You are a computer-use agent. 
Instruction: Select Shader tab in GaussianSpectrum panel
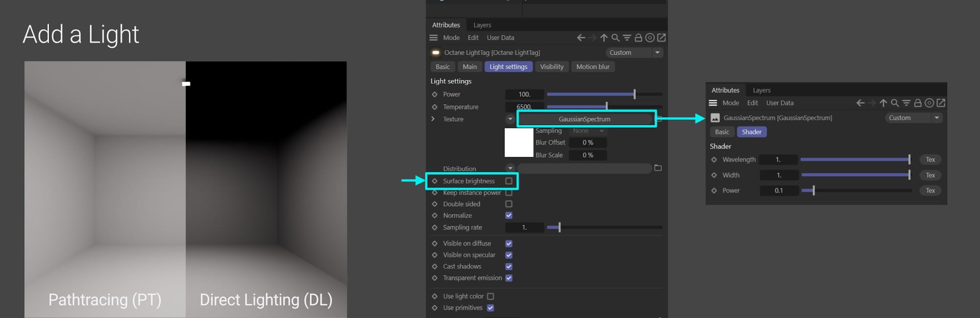coord(752,132)
